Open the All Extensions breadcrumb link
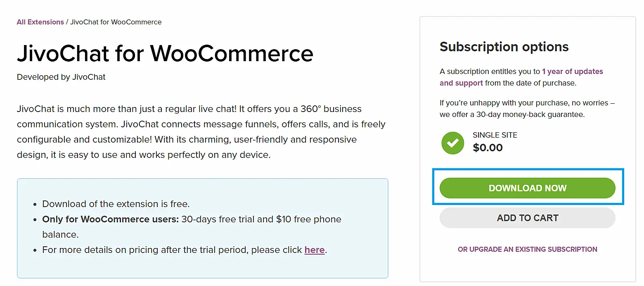Image resolution: width=644 pixels, height=286 pixels. (x=40, y=22)
